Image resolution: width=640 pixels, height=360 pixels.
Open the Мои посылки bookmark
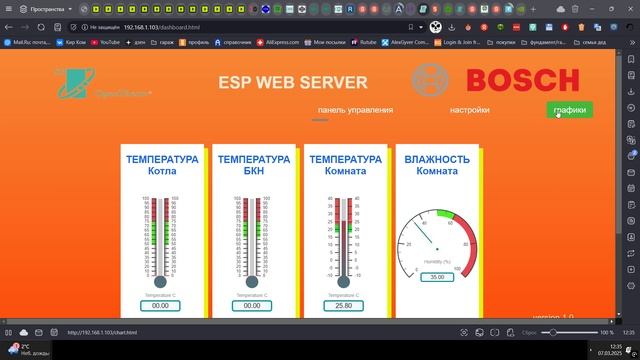point(325,42)
